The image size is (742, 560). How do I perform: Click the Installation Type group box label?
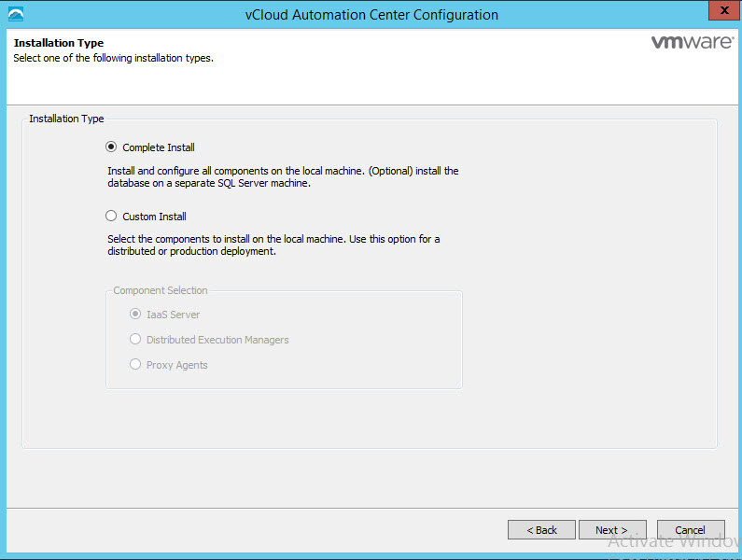tap(66, 119)
